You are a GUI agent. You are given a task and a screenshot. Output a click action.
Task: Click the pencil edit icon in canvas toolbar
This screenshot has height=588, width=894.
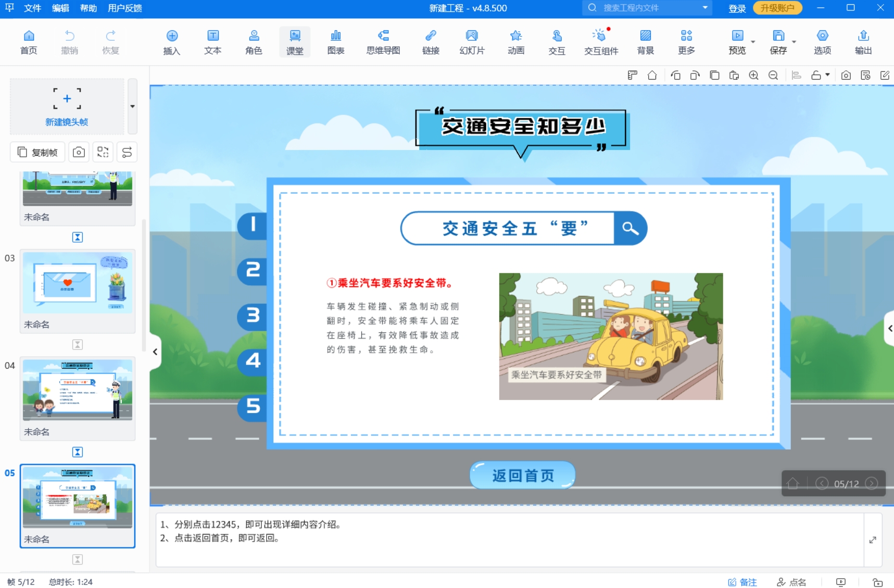click(x=885, y=75)
